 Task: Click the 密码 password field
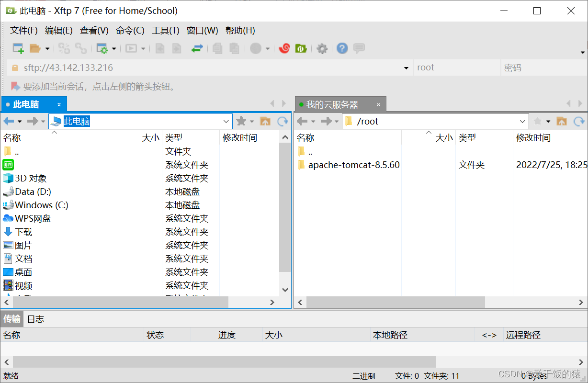544,68
